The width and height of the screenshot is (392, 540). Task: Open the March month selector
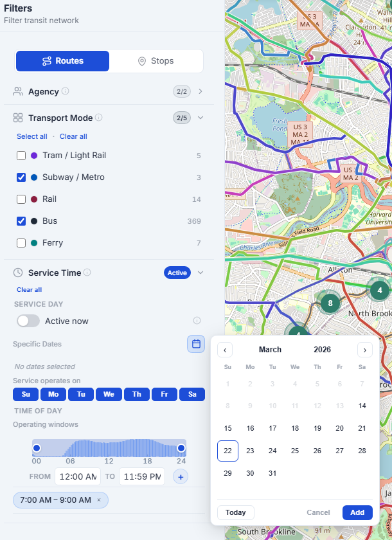pyautogui.click(x=270, y=350)
